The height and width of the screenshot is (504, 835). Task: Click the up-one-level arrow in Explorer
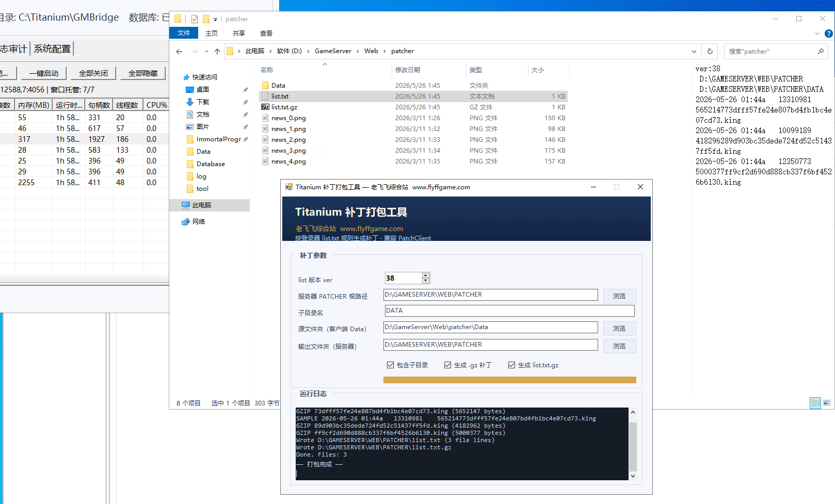coord(217,51)
